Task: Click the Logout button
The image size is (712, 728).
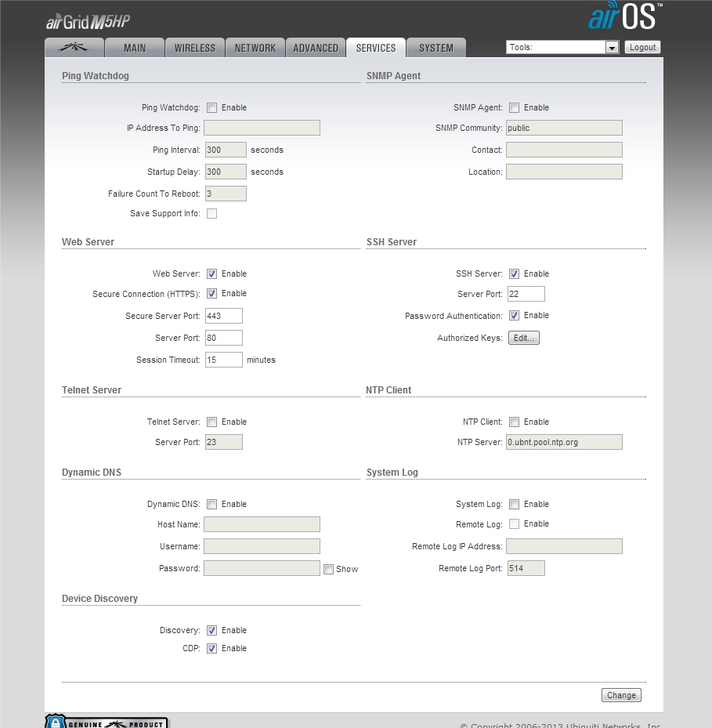Action: tap(642, 47)
